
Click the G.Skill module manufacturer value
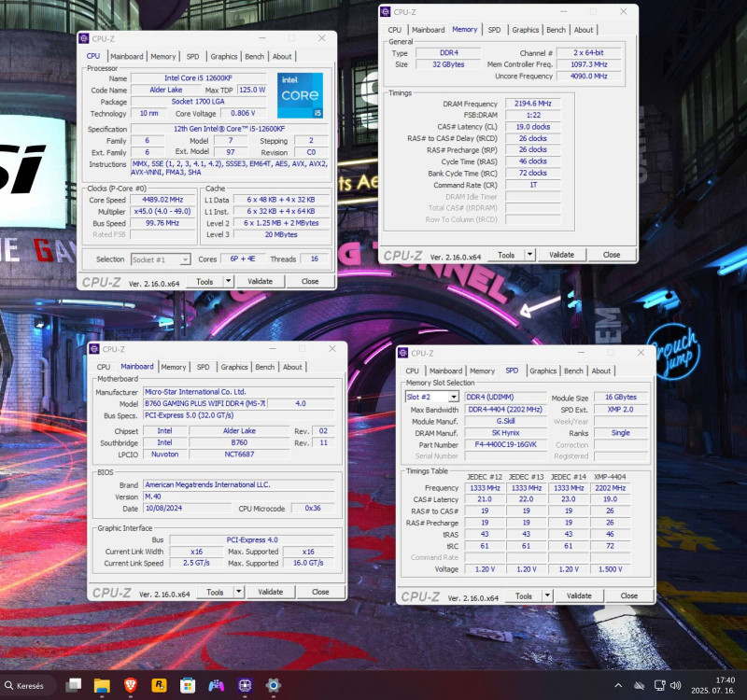pyautogui.click(x=505, y=421)
